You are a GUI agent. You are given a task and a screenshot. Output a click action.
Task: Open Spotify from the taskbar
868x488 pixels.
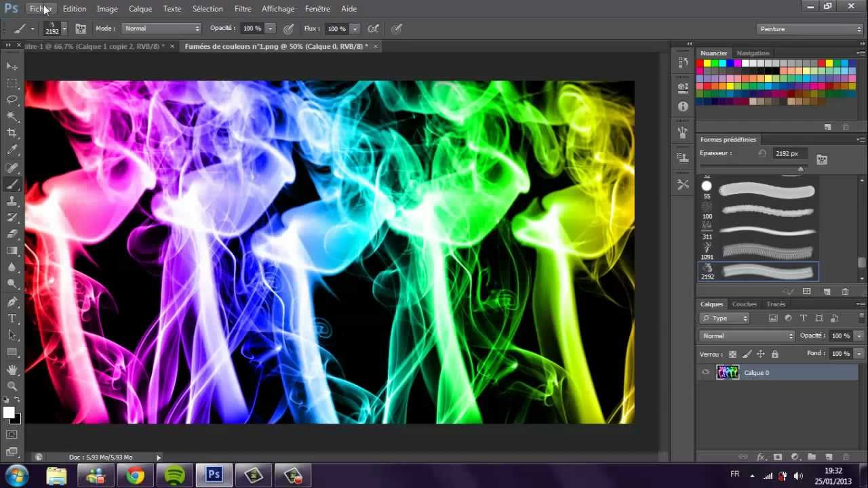(175, 476)
